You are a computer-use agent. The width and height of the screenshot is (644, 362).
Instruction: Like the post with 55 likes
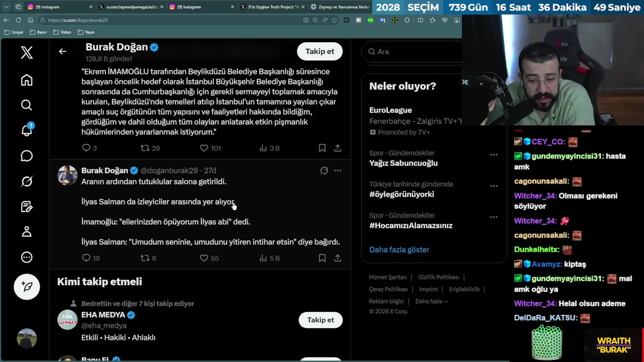click(x=209, y=258)
